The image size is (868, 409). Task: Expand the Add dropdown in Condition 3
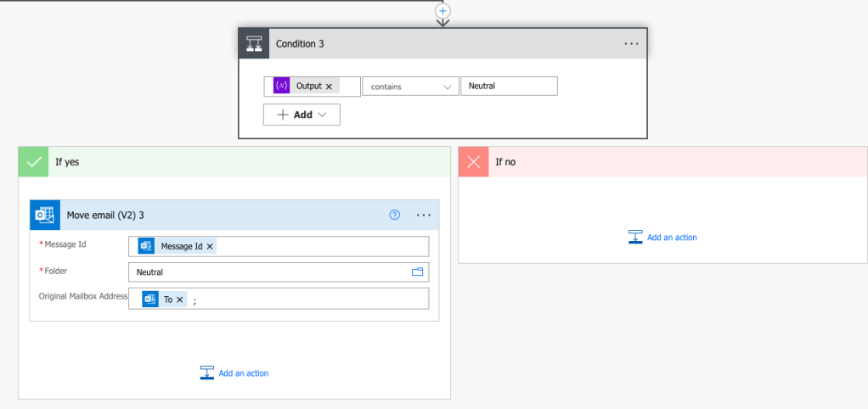302,115
